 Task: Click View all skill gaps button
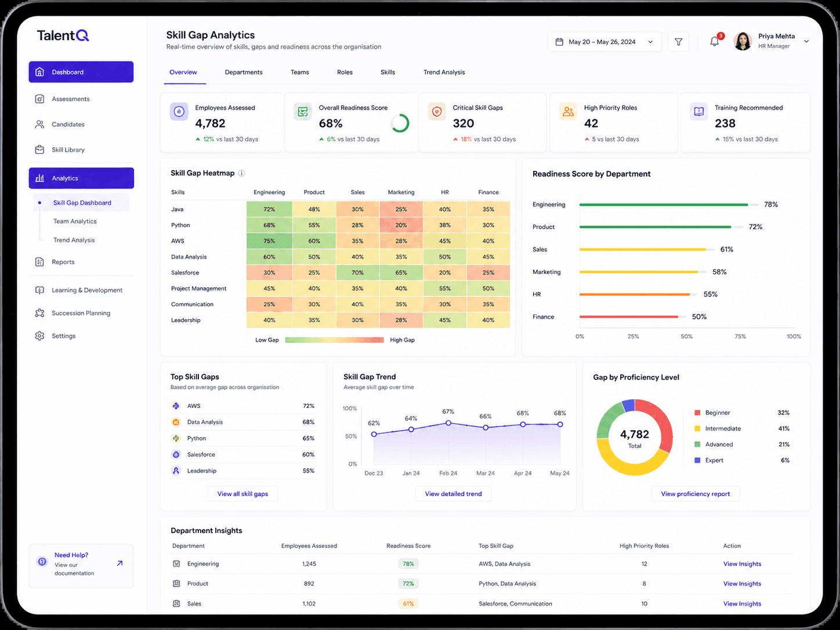tap(242, 494)
